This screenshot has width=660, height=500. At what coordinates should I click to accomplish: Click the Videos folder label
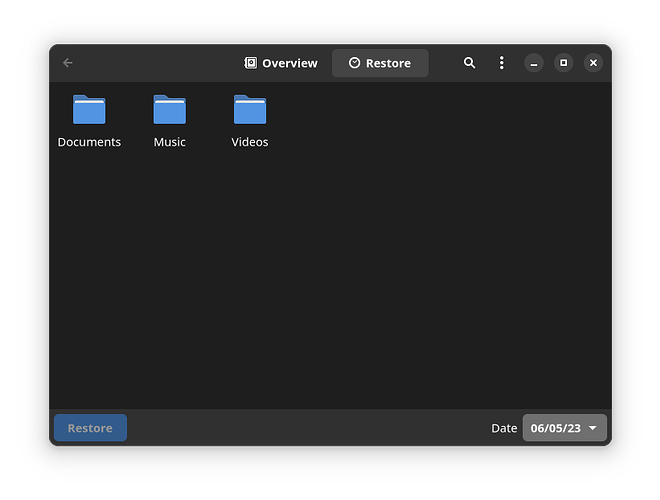click(x=250, y=142)
